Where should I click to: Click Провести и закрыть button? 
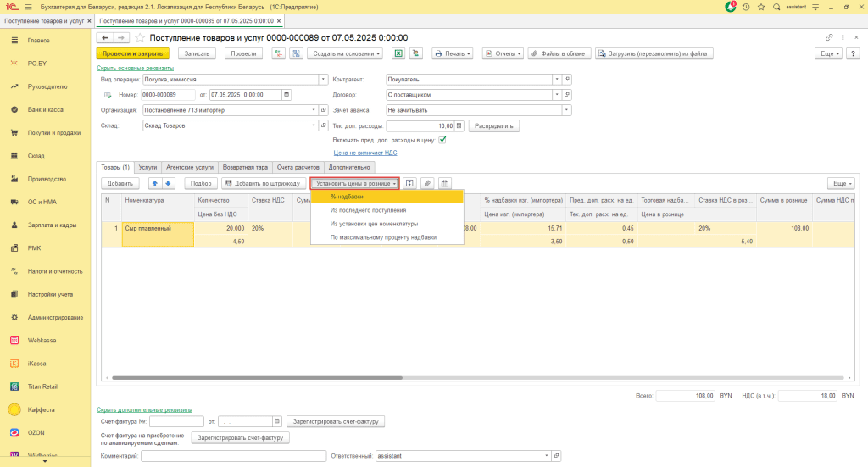133,53
